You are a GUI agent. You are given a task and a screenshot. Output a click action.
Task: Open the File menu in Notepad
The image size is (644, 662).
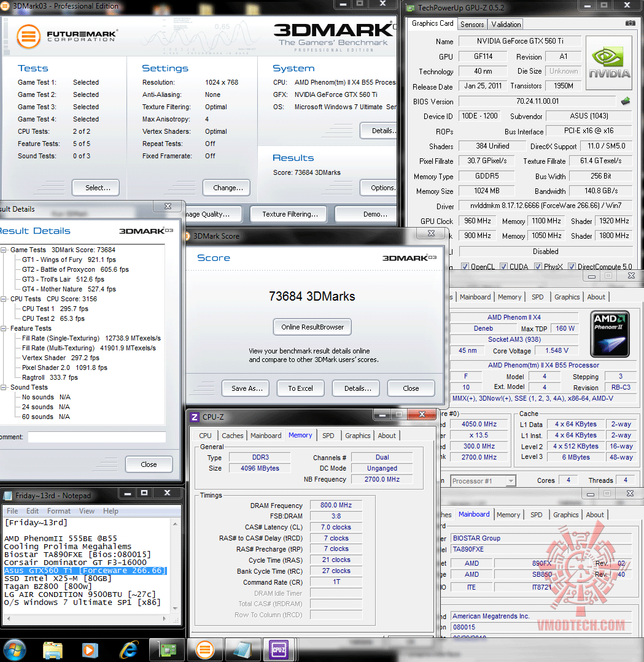pyautogui.click(x=12, y=511)
